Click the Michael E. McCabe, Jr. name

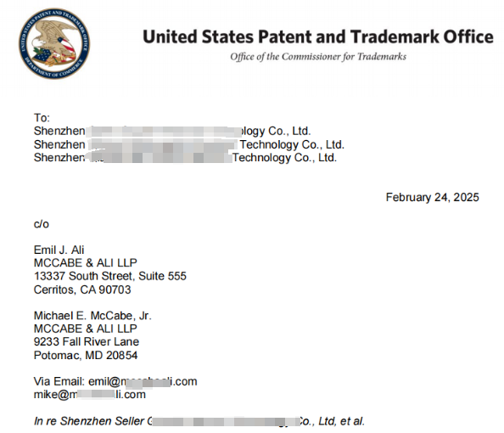[x=92, y=316]
